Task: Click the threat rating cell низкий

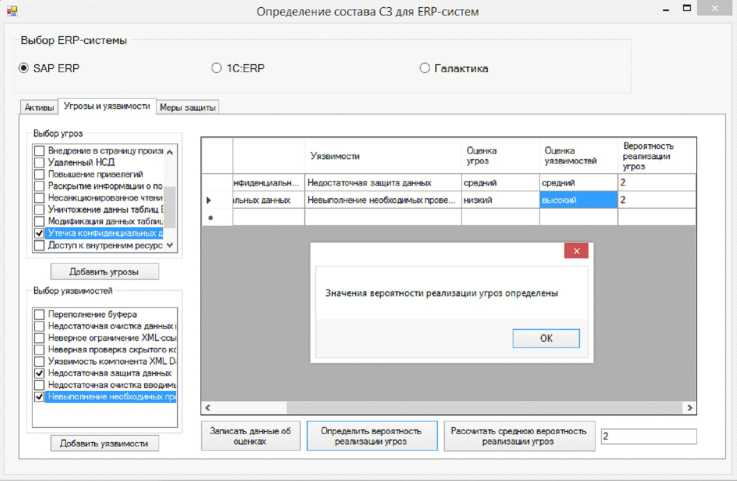Action: point(500,200)
